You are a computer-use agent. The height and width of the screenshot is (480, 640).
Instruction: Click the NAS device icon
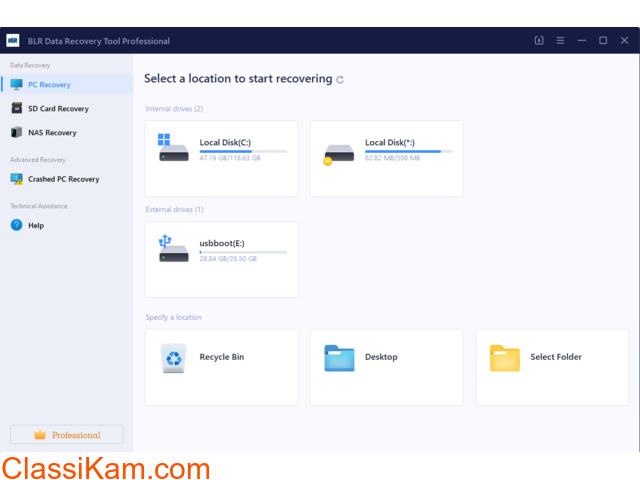coord(16,132)
